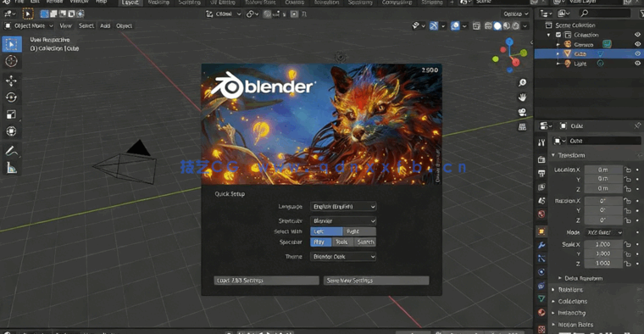
Task: Open the rotation Mode XYZ Euler dropdown
Action: pyautogui.click(x=603, y=232)
